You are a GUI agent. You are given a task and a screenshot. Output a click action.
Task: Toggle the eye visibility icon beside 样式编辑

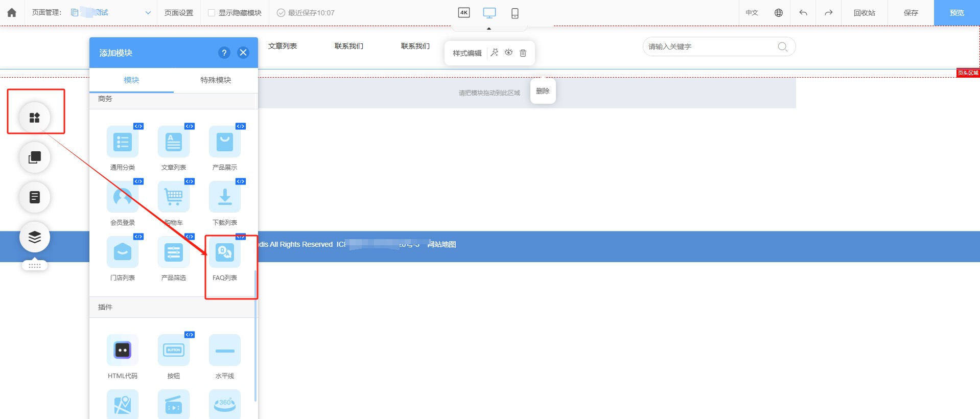[508, 53]
